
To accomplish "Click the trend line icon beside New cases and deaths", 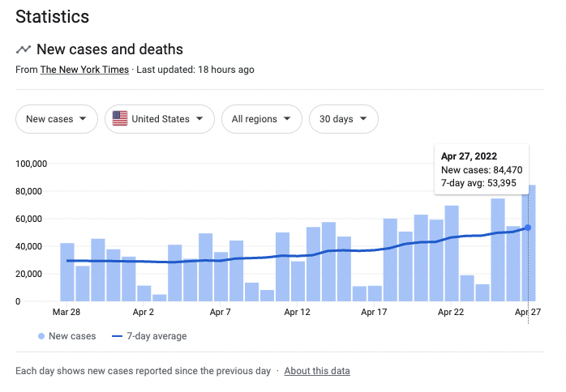I will click(x=24, y=49).
